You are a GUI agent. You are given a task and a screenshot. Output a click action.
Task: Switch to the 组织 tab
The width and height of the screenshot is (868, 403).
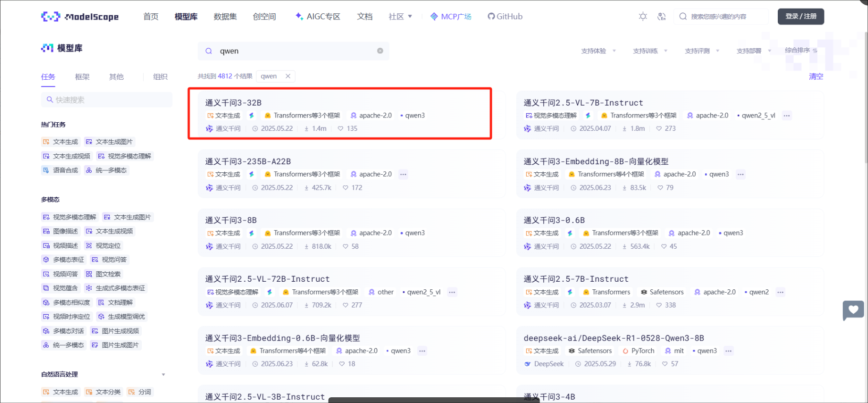(x=160, y=77)
